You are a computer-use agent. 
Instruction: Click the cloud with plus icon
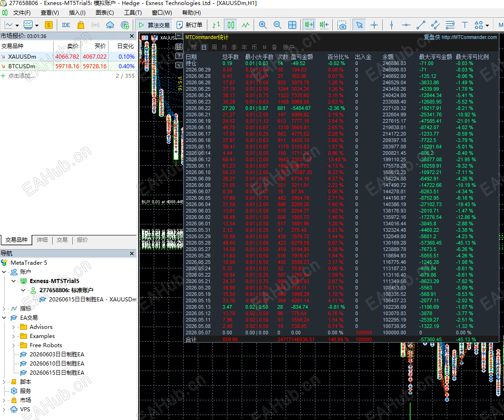[125, 25]
